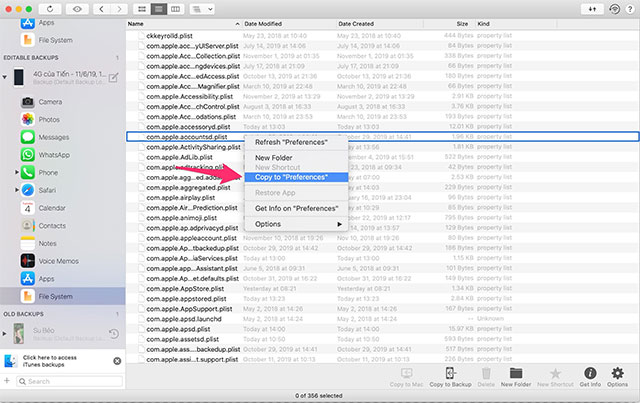
Task: Click New Folder in bottom toolbar
Action: 516,376
